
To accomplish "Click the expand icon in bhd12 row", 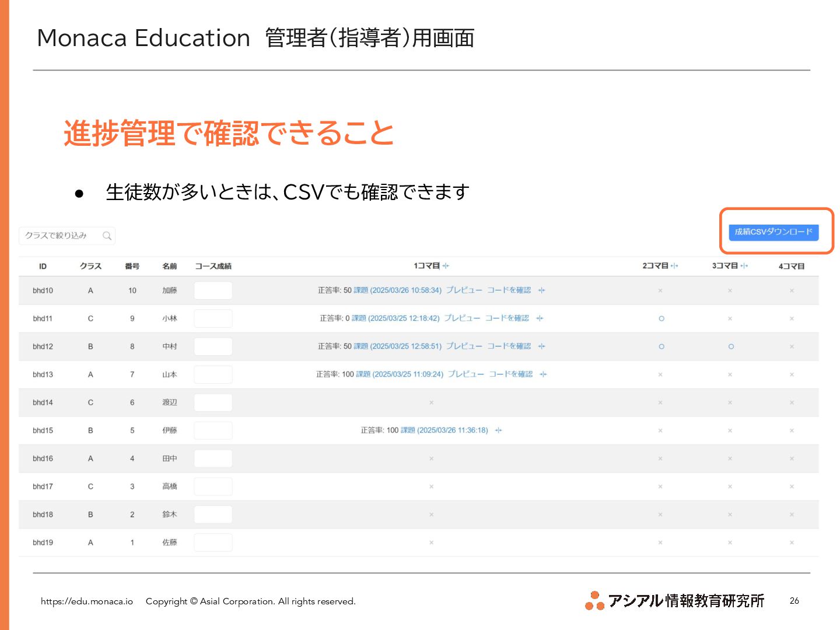I will [x=542, y=346].
